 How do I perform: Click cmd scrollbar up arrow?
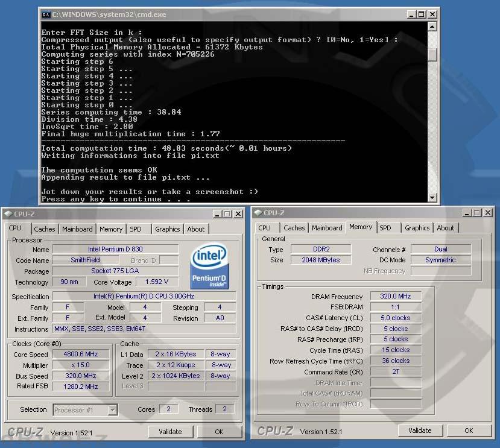432,27
